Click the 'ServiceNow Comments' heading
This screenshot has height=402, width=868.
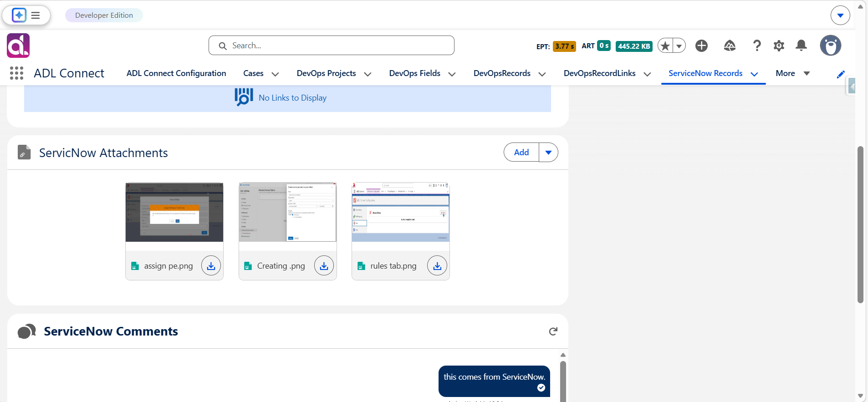111,331
